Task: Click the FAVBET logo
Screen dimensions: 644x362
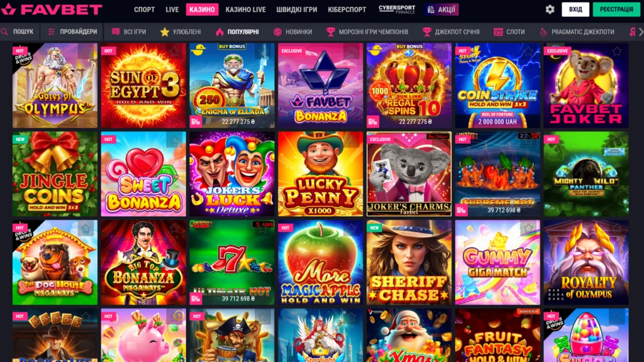Action: pos(52,9)
